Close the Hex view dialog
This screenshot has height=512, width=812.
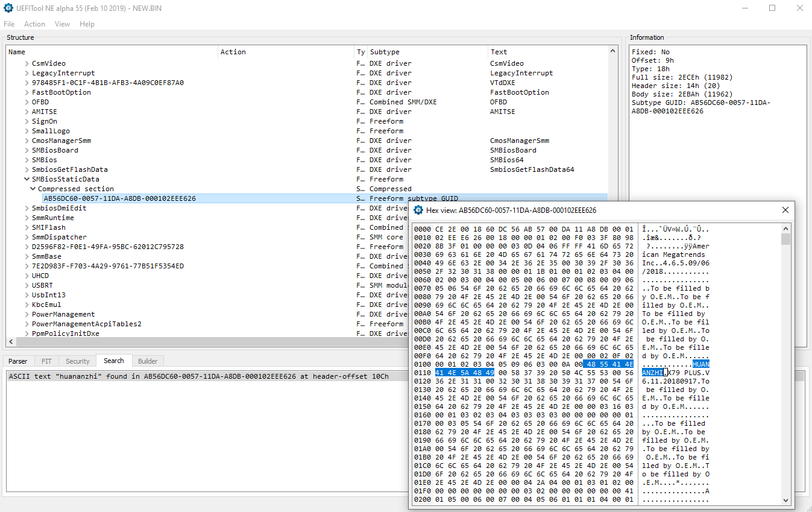[x=785, y=210]
